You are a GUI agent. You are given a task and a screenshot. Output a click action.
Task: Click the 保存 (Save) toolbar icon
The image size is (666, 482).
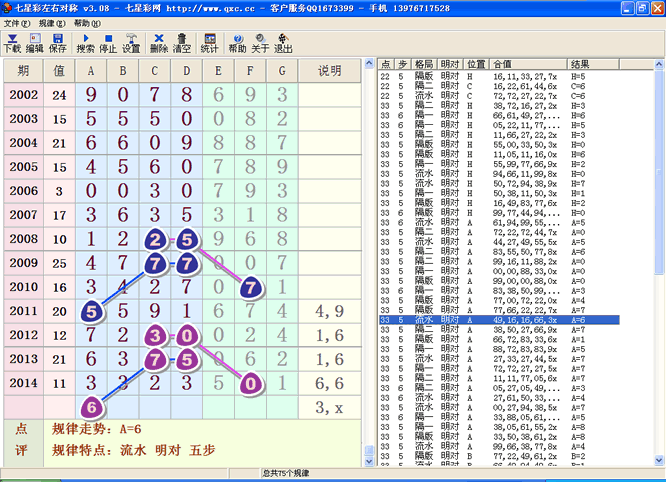coord(58,43)
